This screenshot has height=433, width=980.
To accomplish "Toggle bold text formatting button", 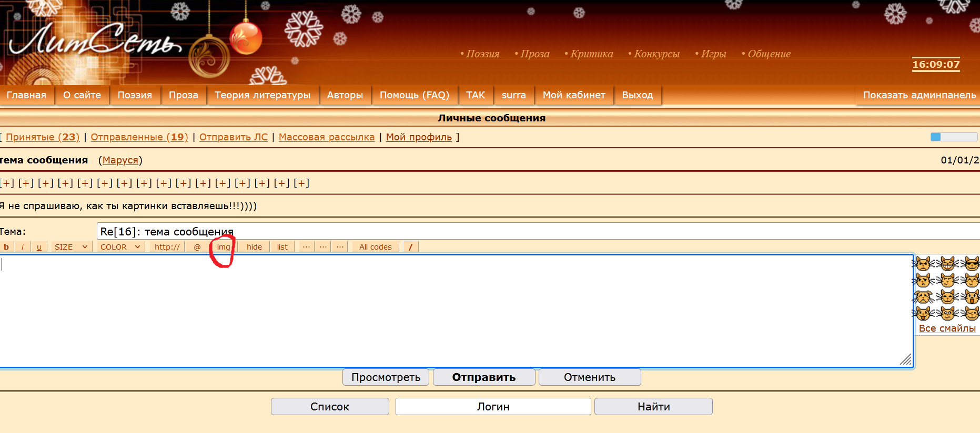I will pyautogui.click(x=6, y=247).
